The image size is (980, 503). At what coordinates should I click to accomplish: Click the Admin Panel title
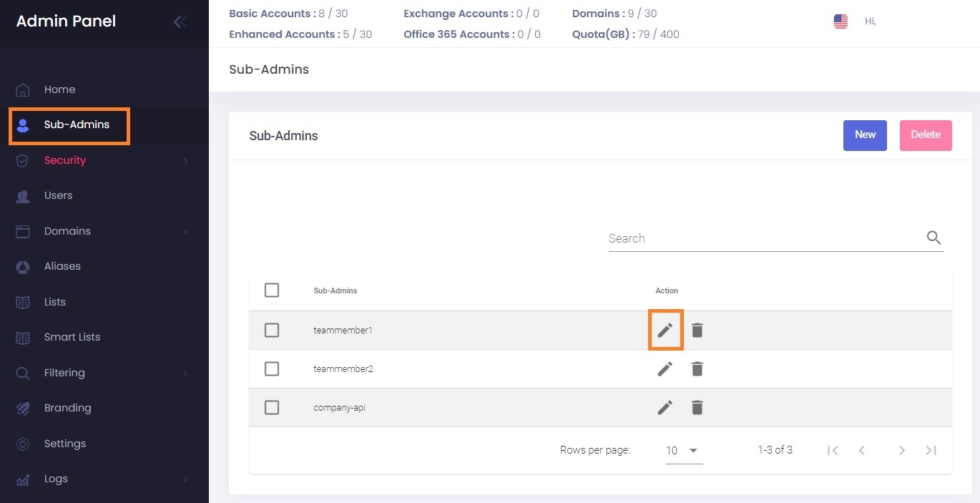[66, 21]
